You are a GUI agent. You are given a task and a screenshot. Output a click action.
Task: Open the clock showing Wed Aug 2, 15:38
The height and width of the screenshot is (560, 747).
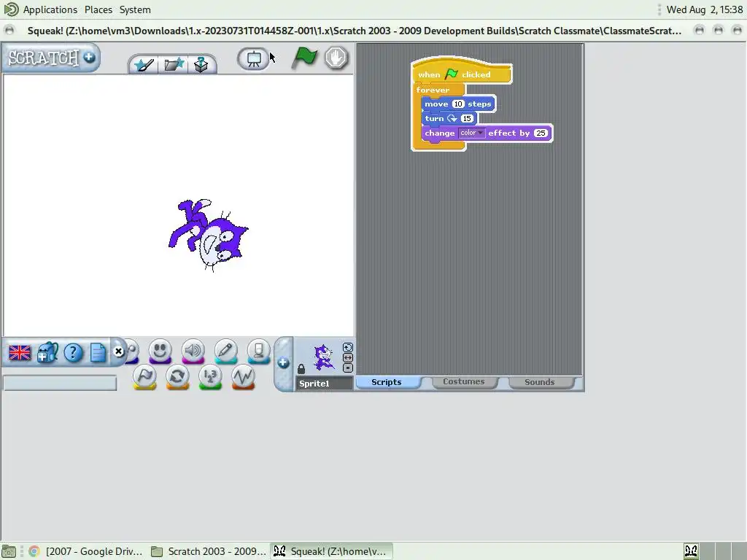[x=705, y=9]
